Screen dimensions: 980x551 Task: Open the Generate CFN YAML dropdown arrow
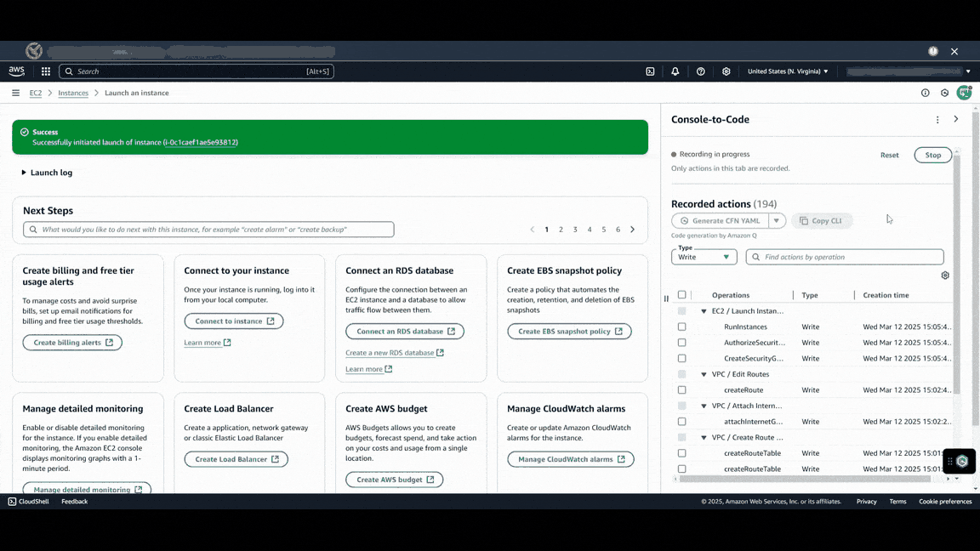coord(775,220)
